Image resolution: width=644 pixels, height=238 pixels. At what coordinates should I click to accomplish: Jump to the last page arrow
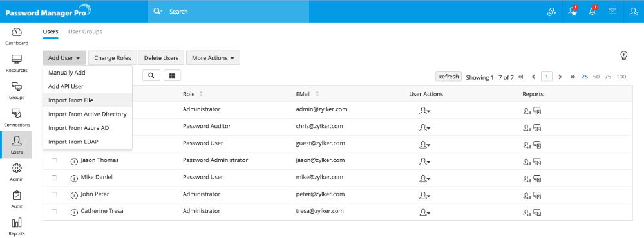573,77
